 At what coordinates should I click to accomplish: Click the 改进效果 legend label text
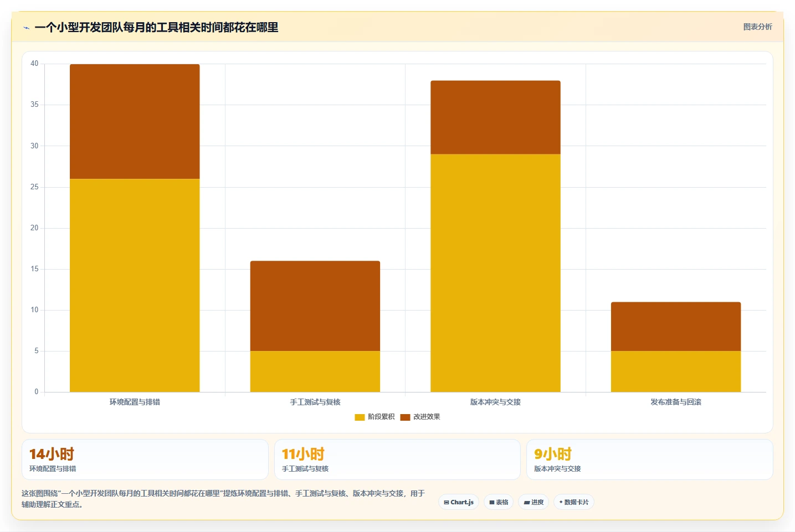tap(427, 417)
